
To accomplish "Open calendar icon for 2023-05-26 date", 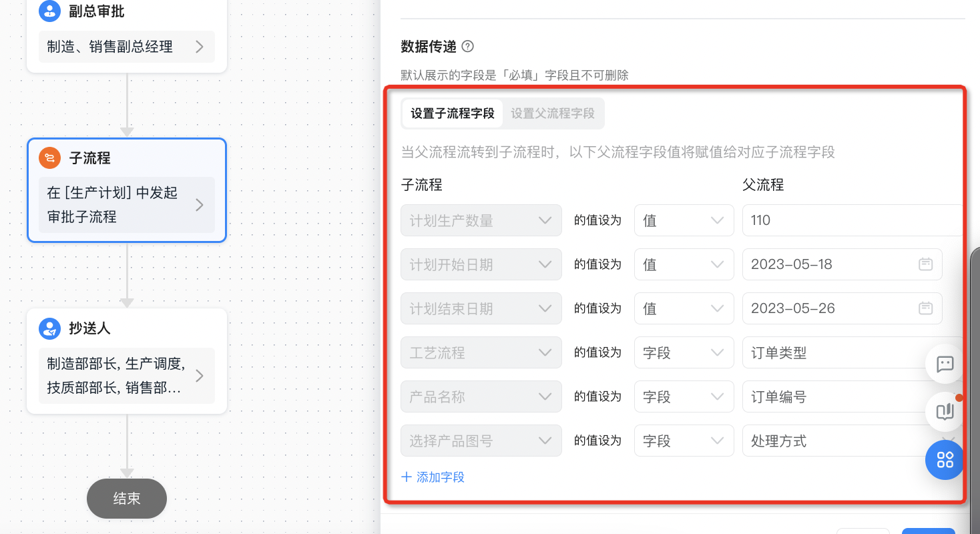I will [x=925, y=308].
